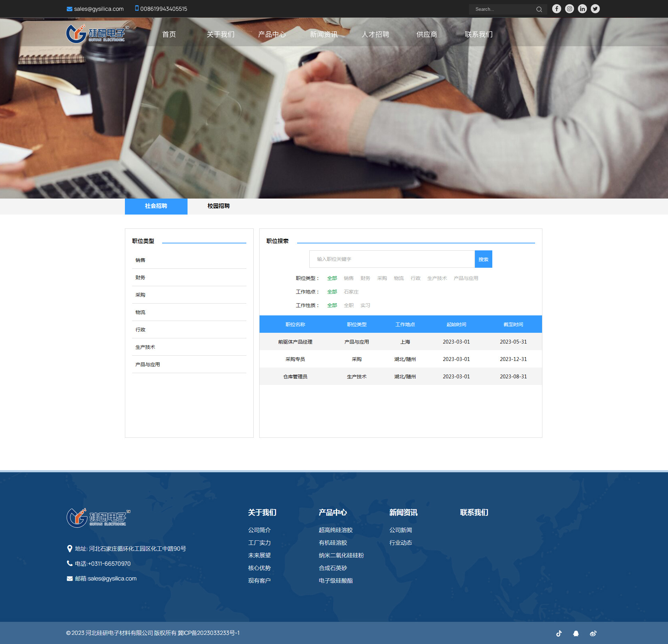Open the Instagram icon in header

tap(570, 9)
